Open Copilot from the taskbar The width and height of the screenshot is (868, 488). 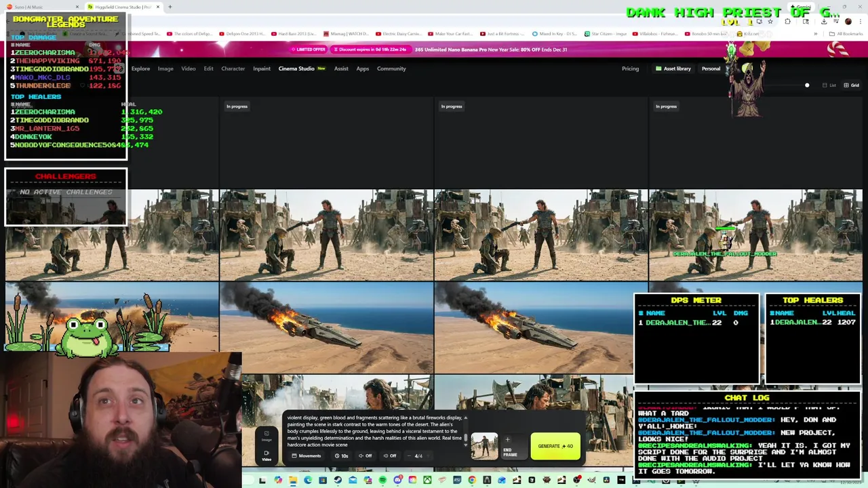click(x=278, y=480)
